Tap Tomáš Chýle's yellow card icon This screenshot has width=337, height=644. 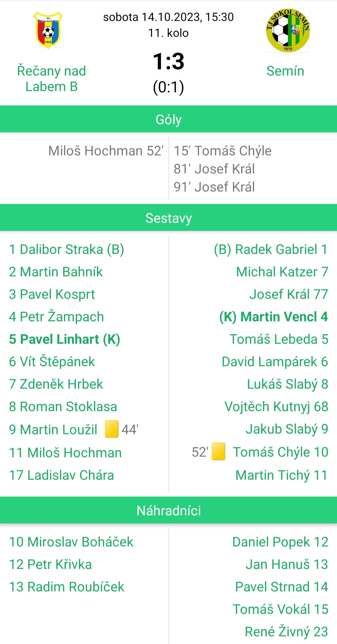pyautogui.click(x=218, y=452)
